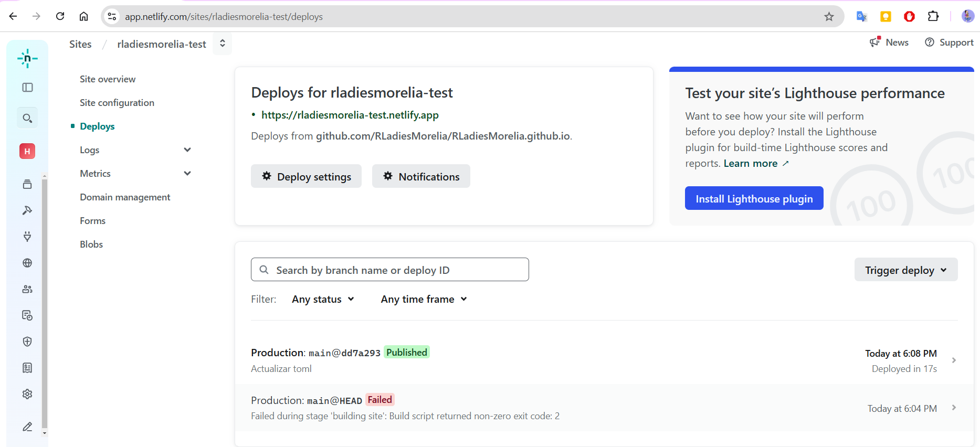
Task: Toggle the sidebar panel layout icon
Action: [x=27, y=88]
